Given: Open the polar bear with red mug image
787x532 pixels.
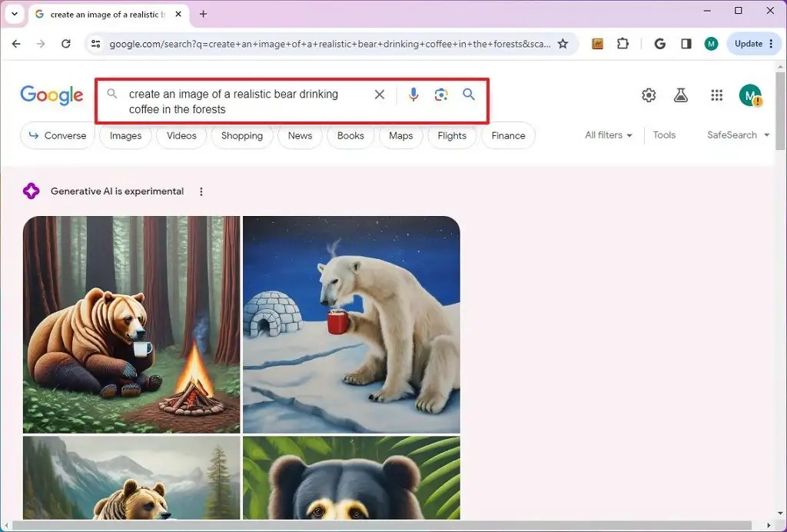Looking at the screenshot, I should tap(351, 324).
